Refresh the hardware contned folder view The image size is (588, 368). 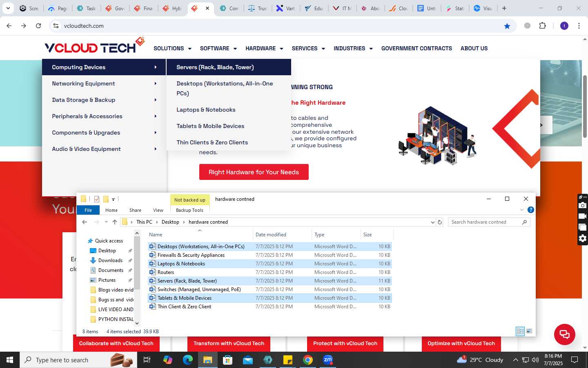440,222
